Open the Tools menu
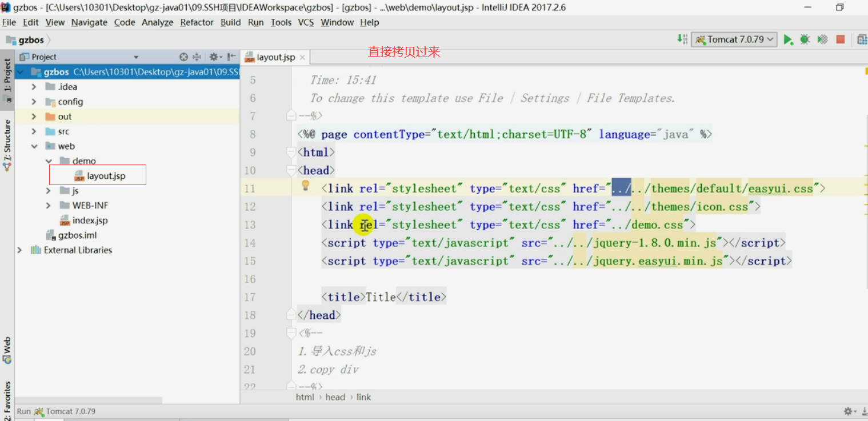868x421 pixels. (x=281, y=22)
